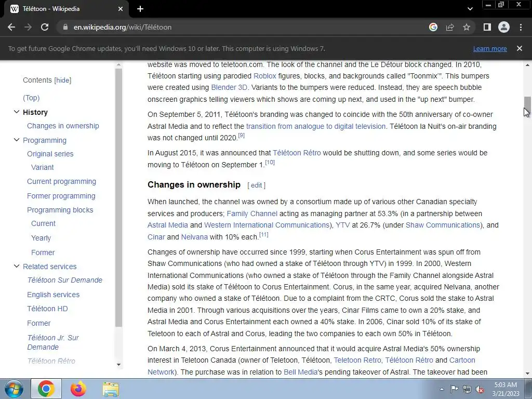Jump to Original series section
Screen dimensions: 532x399
click(50, 154)
